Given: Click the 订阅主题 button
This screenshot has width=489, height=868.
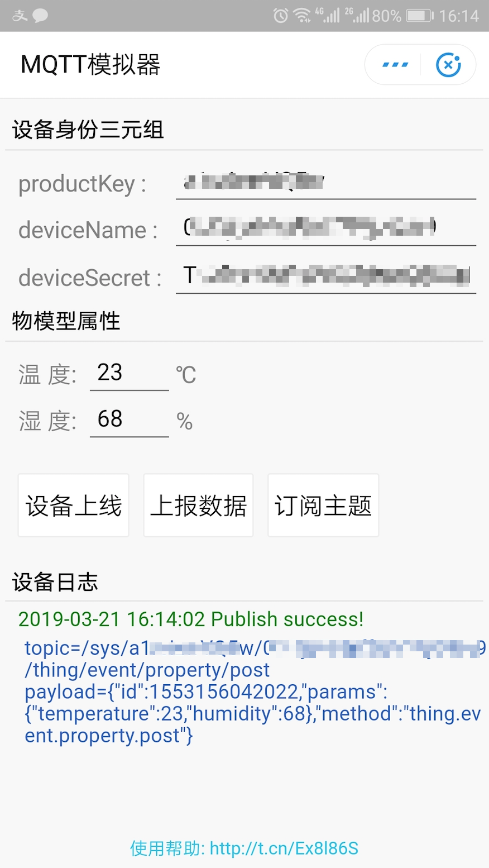Looking at the screenshot, I should pos(323,505).
